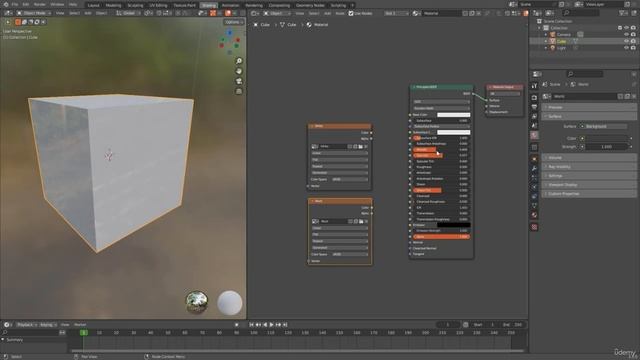Open the Render menu in top bar
This screenshot has width=640, height=360.
point(40,4)
